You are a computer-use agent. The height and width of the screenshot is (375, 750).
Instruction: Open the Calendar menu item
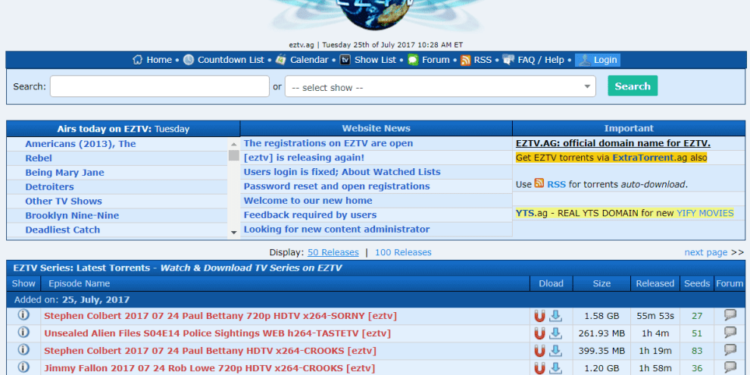tap(309, 60)
